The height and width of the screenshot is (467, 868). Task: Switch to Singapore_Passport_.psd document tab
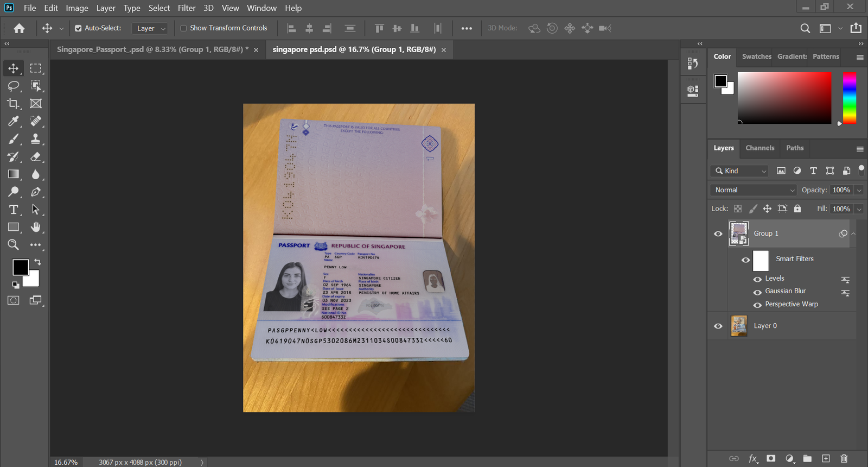(152, 49)
